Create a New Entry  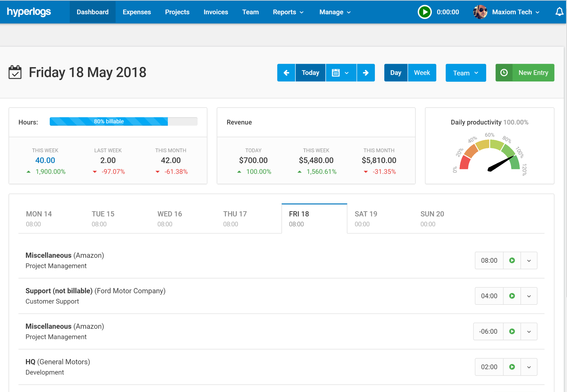pos(525,73)
